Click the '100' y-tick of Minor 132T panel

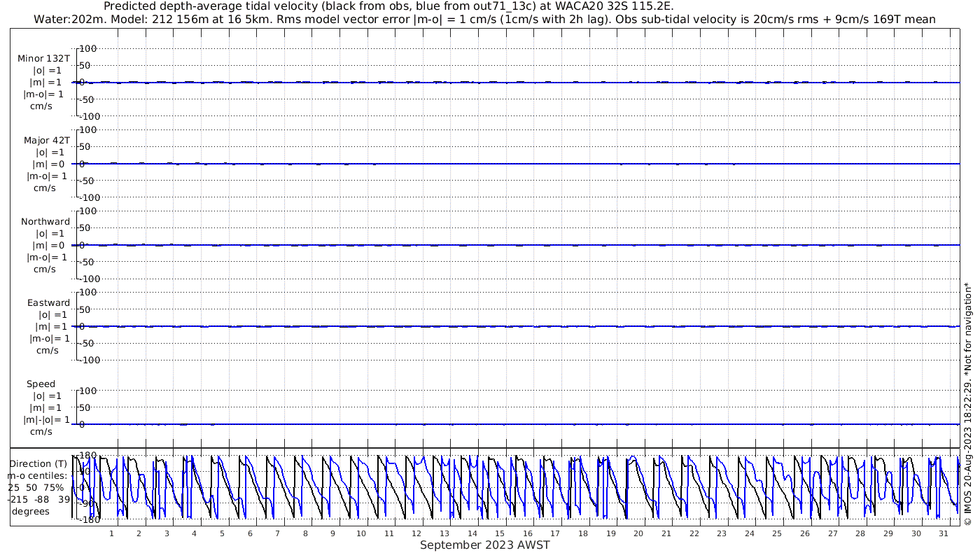[x=89, y=48]
